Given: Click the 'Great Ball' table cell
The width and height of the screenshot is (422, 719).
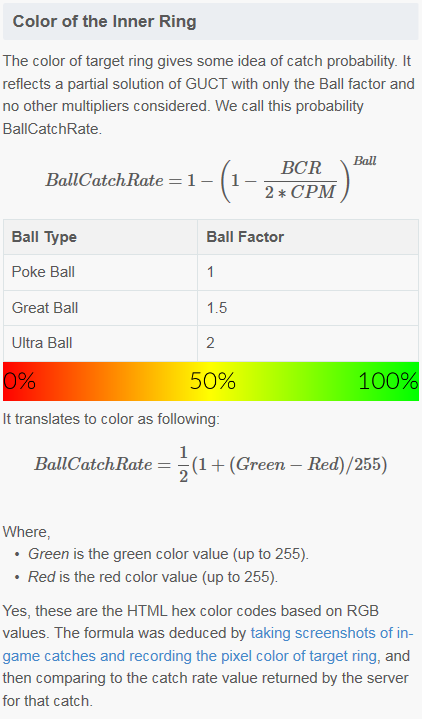Looking at the screenshot, I should (x=100, y=308).
